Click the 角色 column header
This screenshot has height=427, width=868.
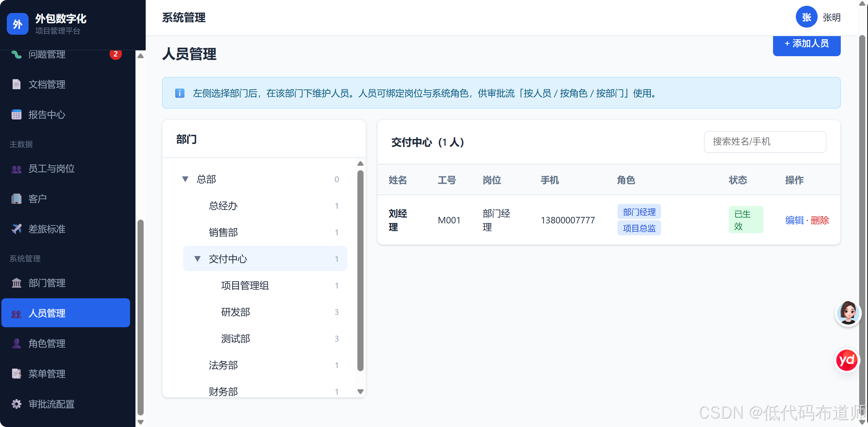click(626, 180)
